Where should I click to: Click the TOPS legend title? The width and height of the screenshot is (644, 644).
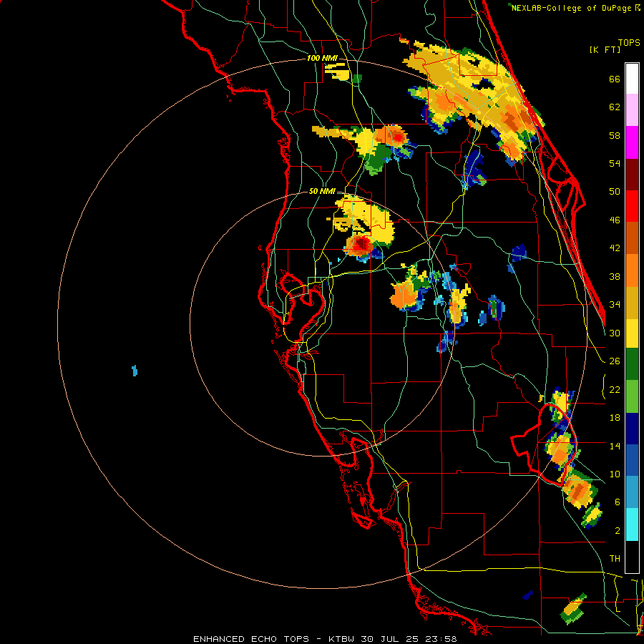pos(629,42)
